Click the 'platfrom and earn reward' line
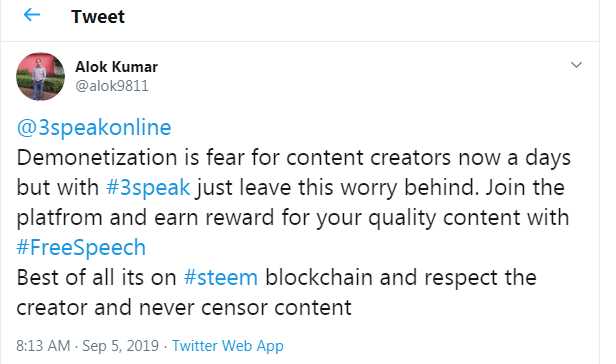The height and width of the screenshot is (364, 616). [145, 217]
